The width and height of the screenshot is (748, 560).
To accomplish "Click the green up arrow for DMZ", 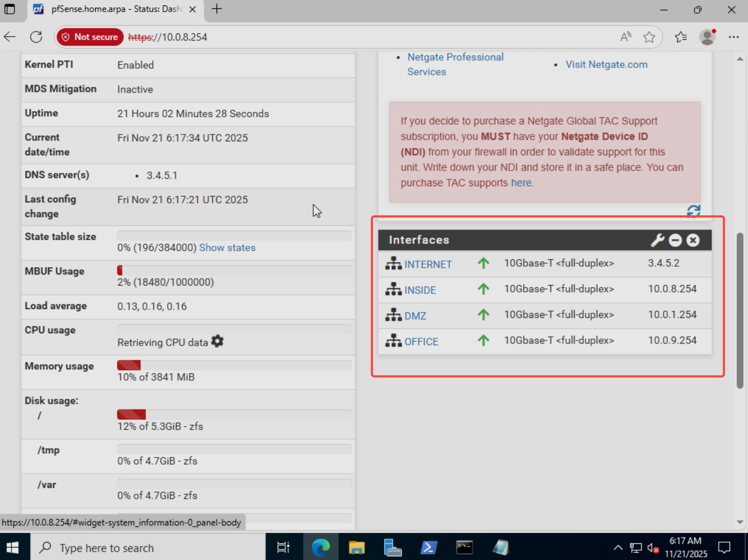I will click(483, 315).
